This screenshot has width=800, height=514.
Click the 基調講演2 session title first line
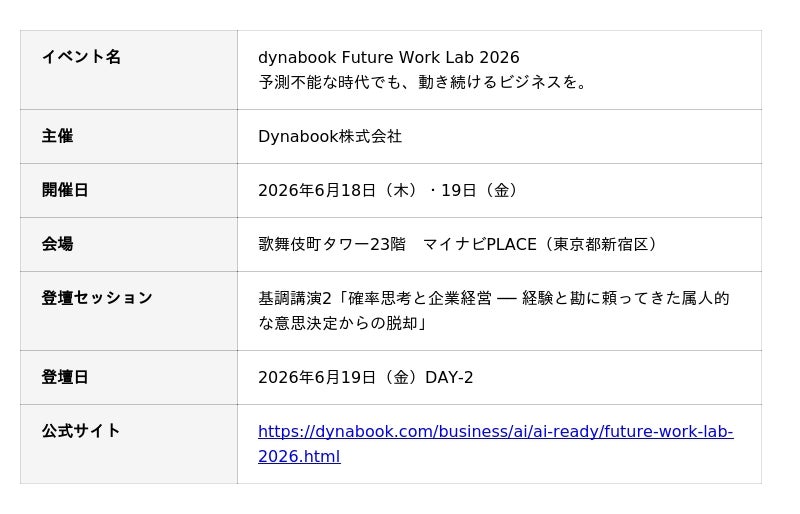coord(493,298)
